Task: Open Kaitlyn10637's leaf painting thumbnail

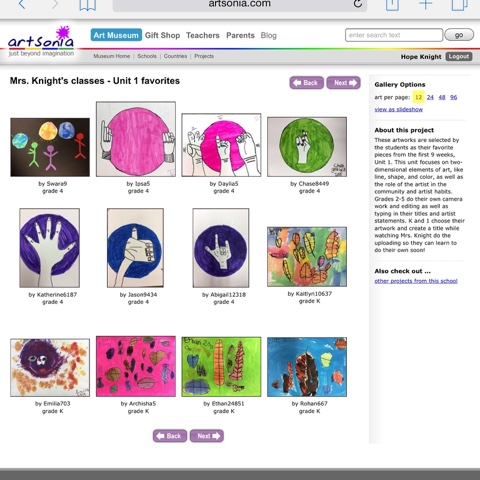Action: pyautogui.click(x=307, y=257)
